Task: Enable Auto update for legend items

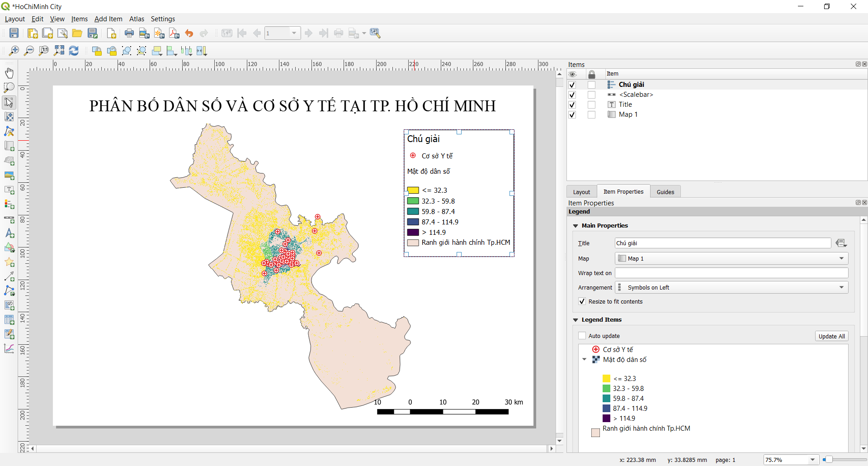Action: [x=582, y=336]
